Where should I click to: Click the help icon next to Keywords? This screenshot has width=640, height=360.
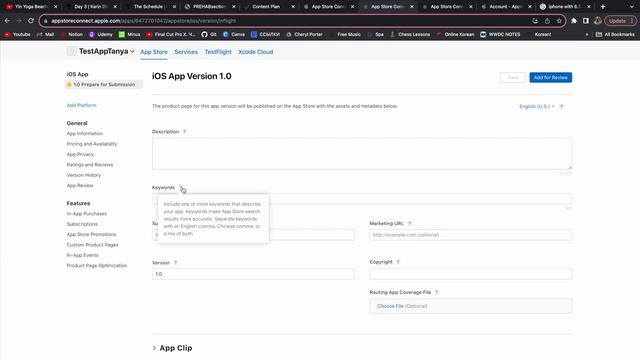point(181,187)
